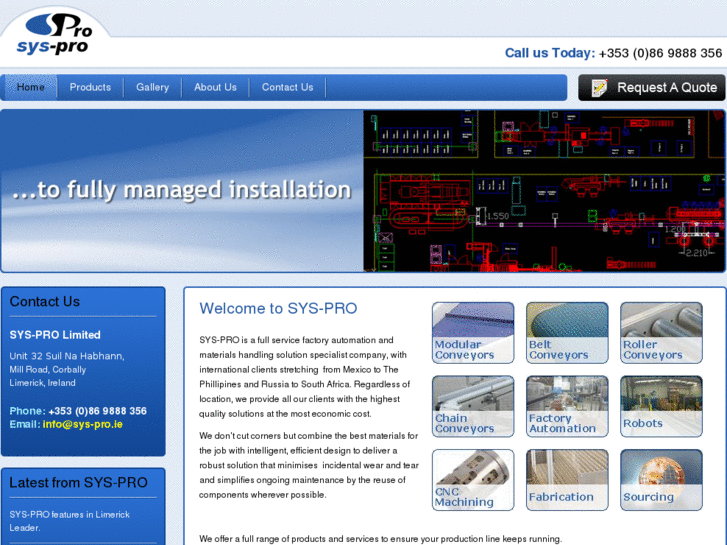The width and height of the screenshot is (727, 545).
Task: Click the Request A Quote button
Action: click(651, 88)
